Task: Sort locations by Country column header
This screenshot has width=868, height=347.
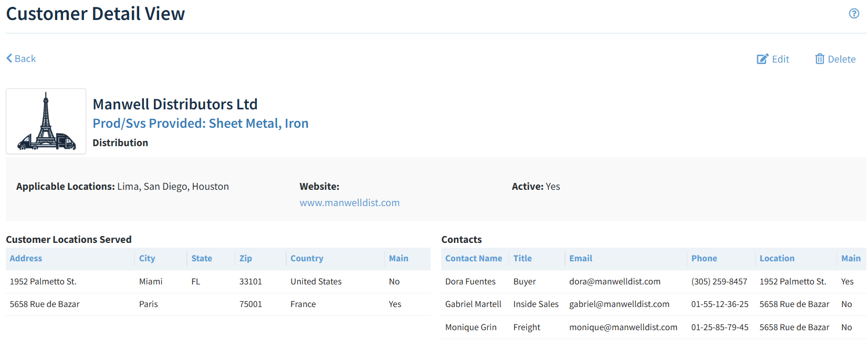Action: click(x=307, y=259)
